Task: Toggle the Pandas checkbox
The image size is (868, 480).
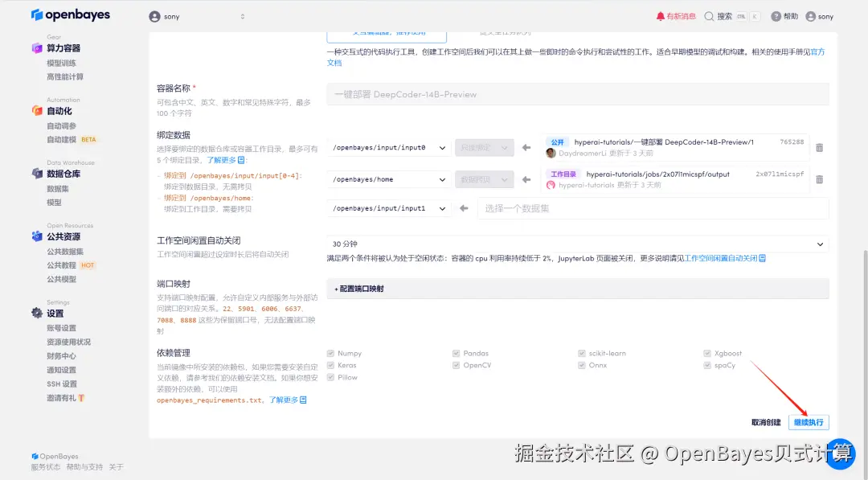Action: 457,353
